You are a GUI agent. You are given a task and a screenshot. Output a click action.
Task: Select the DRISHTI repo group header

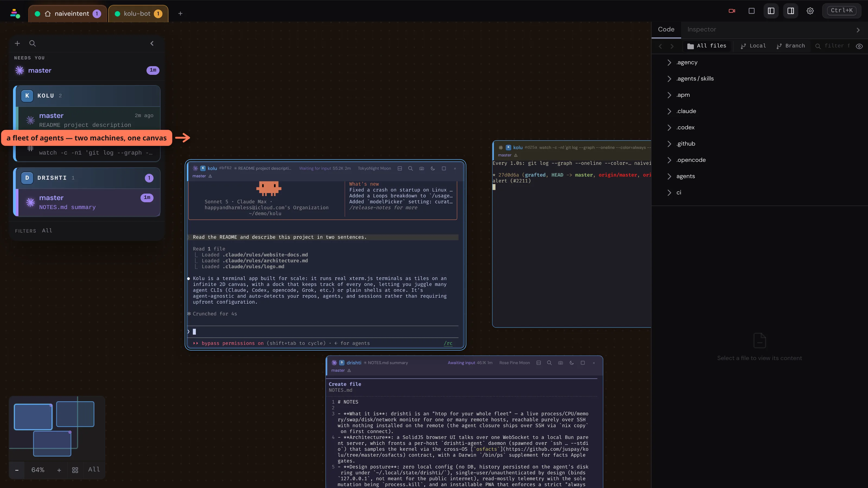click(x=87, y=178)
